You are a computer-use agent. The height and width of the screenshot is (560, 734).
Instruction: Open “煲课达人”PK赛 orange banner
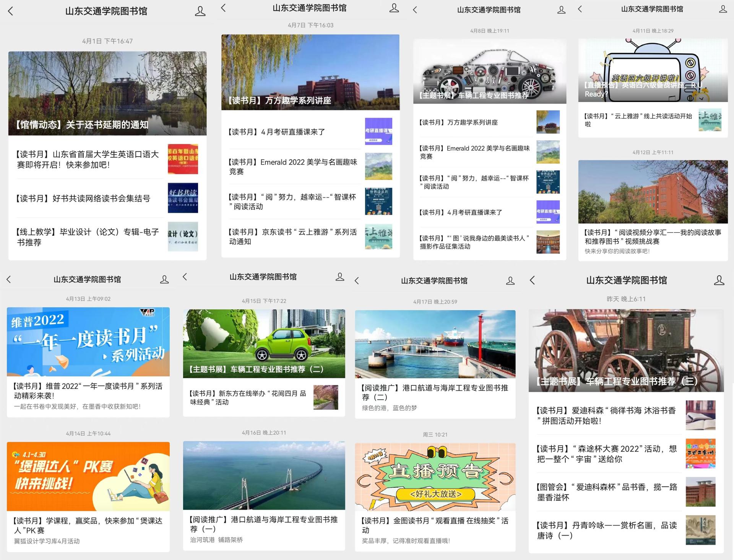pyautogui.click(x=88, y=476)
